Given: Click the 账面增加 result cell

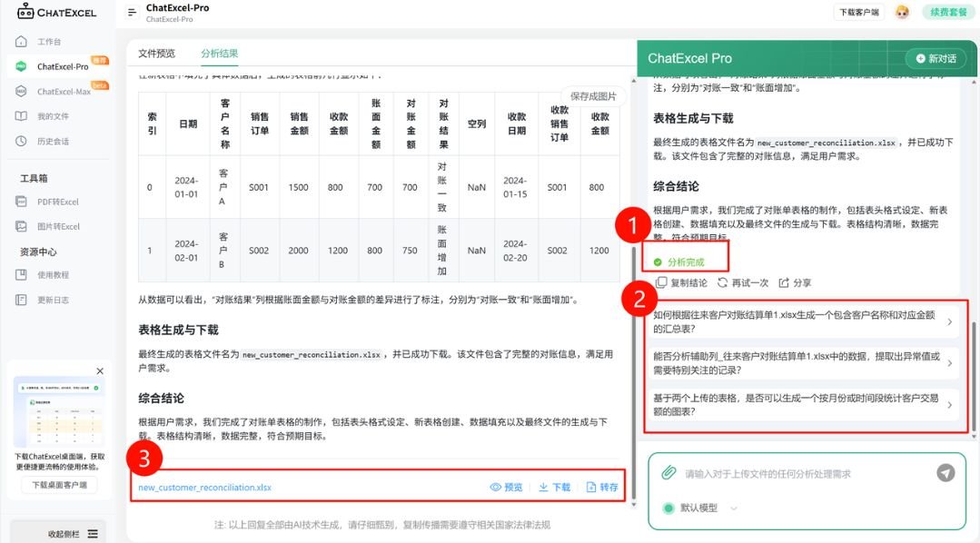Looking at the screenshot, I should coord(442,251).
